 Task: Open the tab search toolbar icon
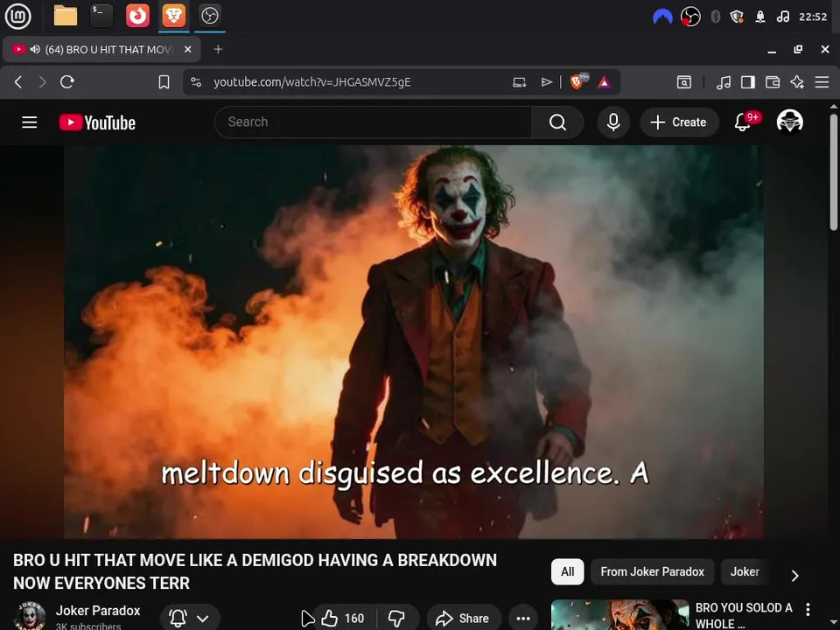(x=683, y=82)
